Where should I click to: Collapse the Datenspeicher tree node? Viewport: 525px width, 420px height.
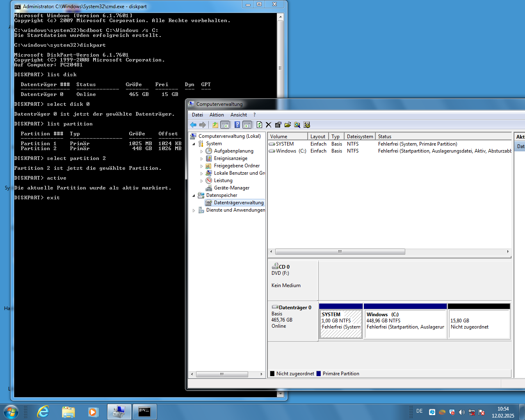click(194, 196)
